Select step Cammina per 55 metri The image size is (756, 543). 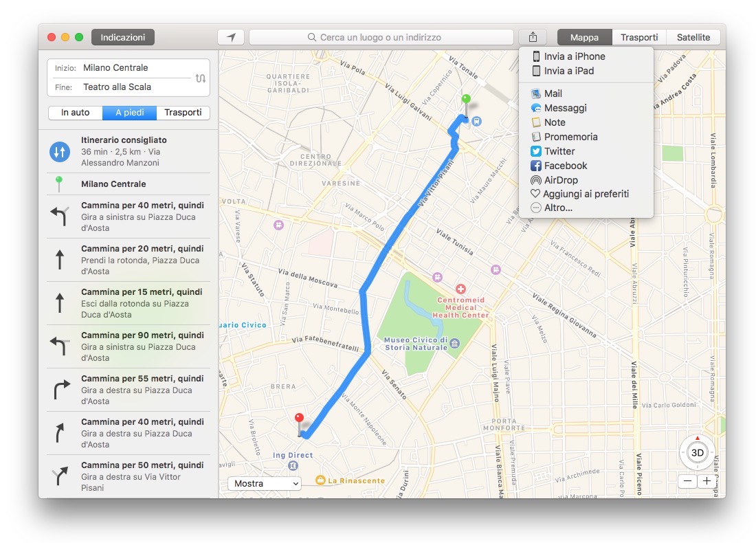(x=129, y=390)
